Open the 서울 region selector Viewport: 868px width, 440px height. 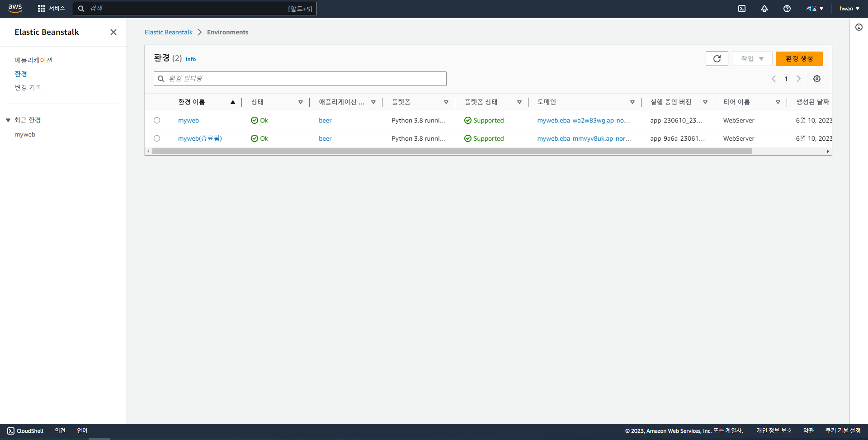(815, 9)
